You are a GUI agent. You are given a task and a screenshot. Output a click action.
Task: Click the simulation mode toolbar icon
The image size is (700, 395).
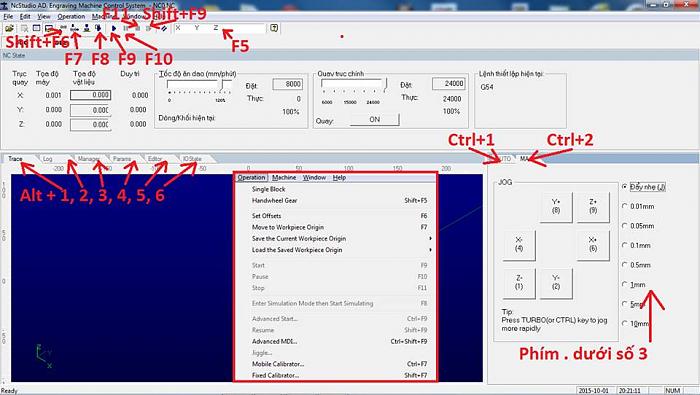click(x=98, y=28)
